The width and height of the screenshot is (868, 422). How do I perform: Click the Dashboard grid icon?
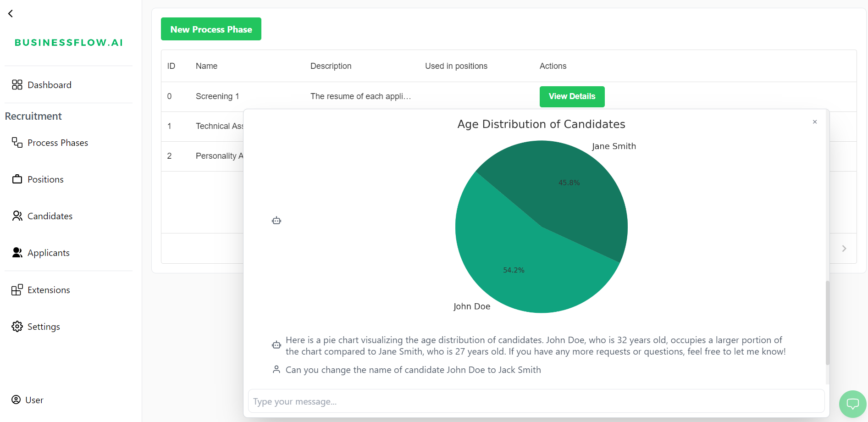click(x=17, y=85)
